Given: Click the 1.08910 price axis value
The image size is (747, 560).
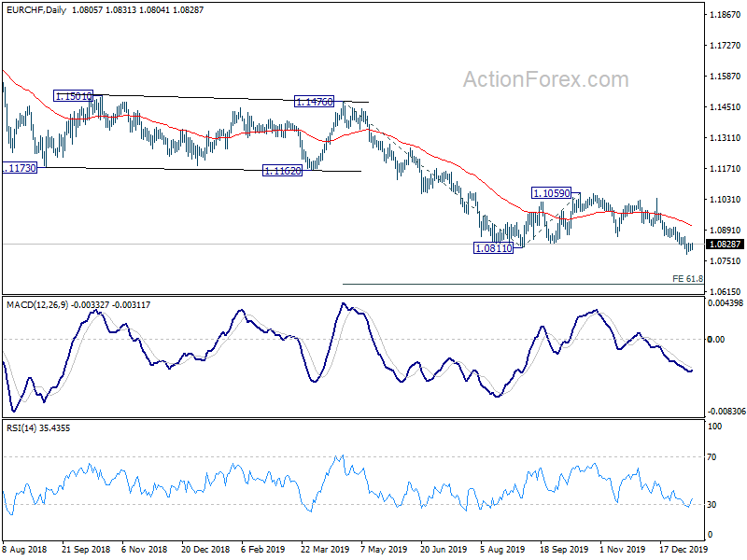Looking at the screenshot, I should pos(726,231).
